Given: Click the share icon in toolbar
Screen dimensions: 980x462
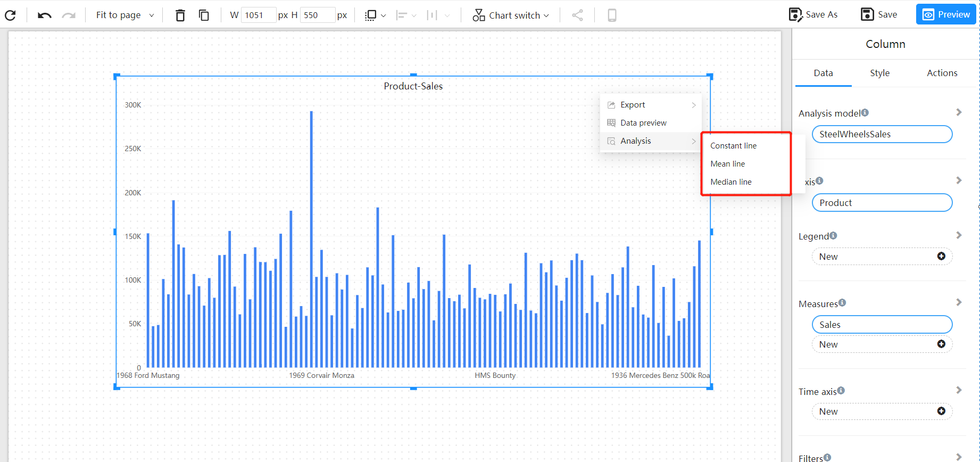Looking at the screenshot, I should (577, 15).
